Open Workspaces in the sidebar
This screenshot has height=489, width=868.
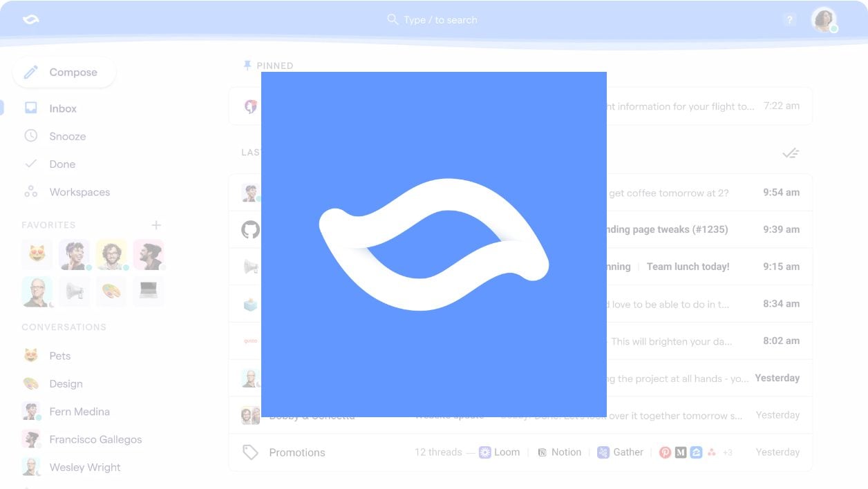67,192
